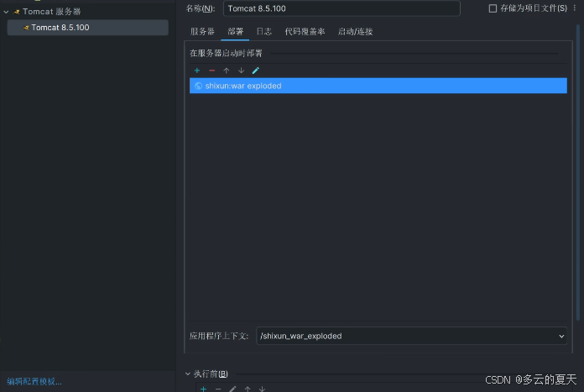Image resolution: width=584 pixels, height=392 pixels.
Task: Add a before-launch task with plus icon
Action: [203, 389]
